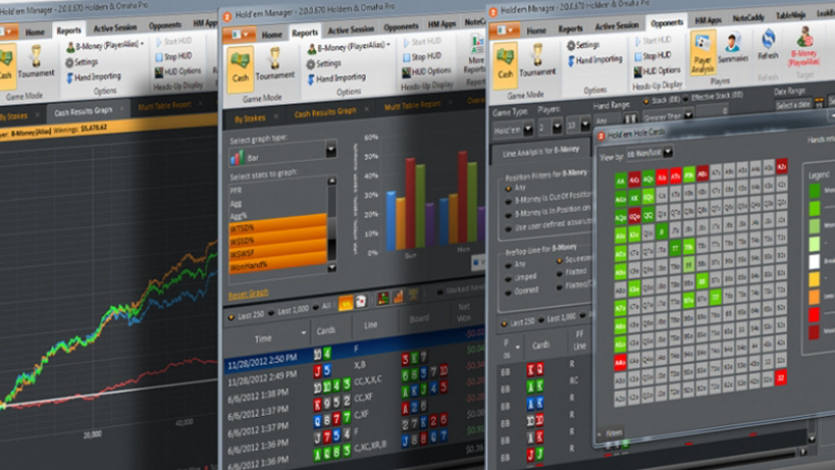Click Hand Importing in middle window
The width and height of the screenshot is (835, 470).
click(336, 79)
